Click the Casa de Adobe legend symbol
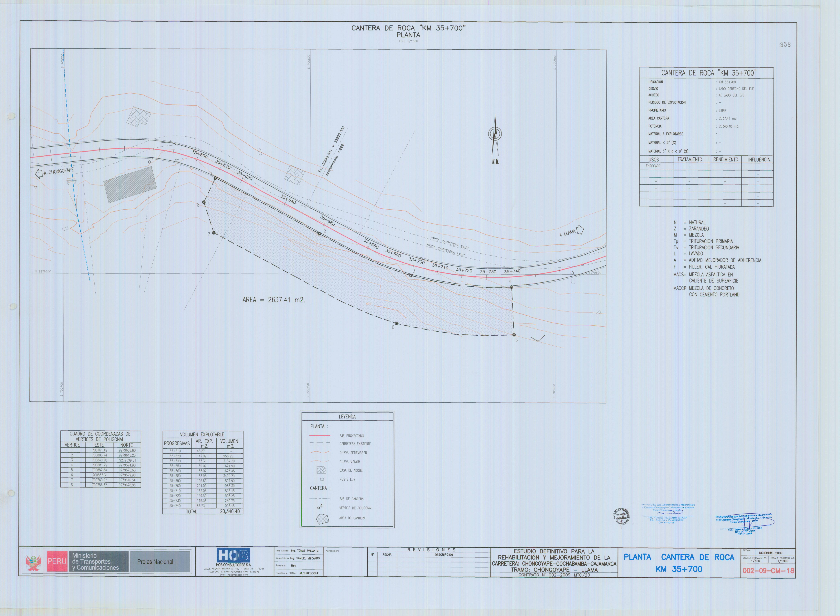The image size is (840, 616). (x=321, y=470)
